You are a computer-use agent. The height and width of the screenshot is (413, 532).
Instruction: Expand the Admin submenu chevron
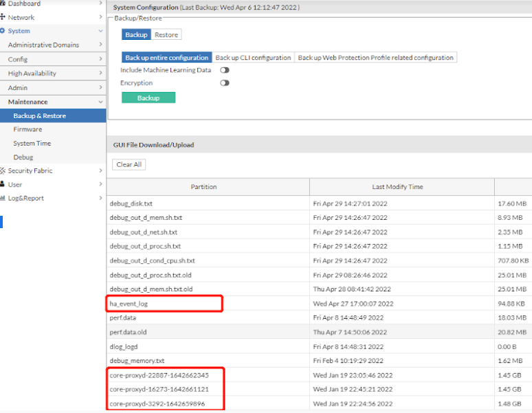100,87
